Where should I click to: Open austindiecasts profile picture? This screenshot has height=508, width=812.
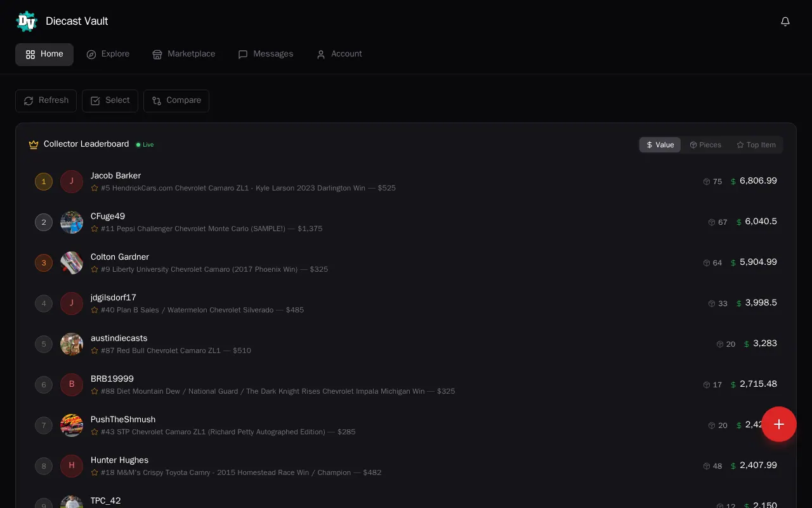pyautogui.click(x=72, y=344)
